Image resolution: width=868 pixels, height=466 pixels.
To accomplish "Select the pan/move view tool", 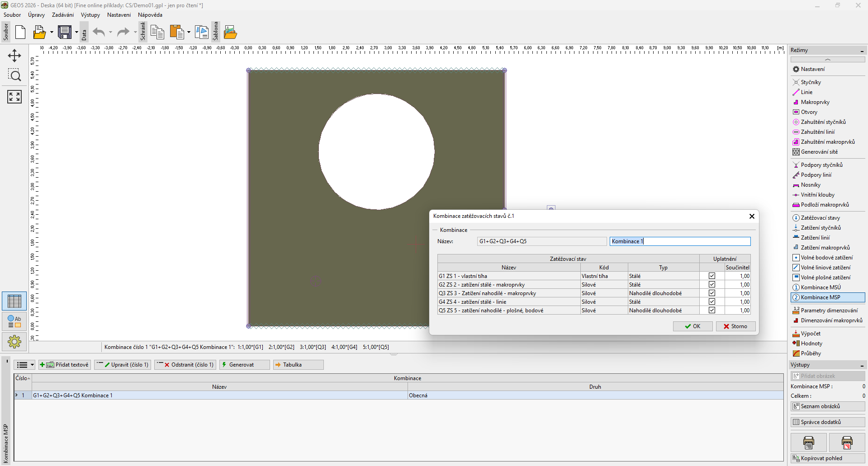I will [14, 56].
